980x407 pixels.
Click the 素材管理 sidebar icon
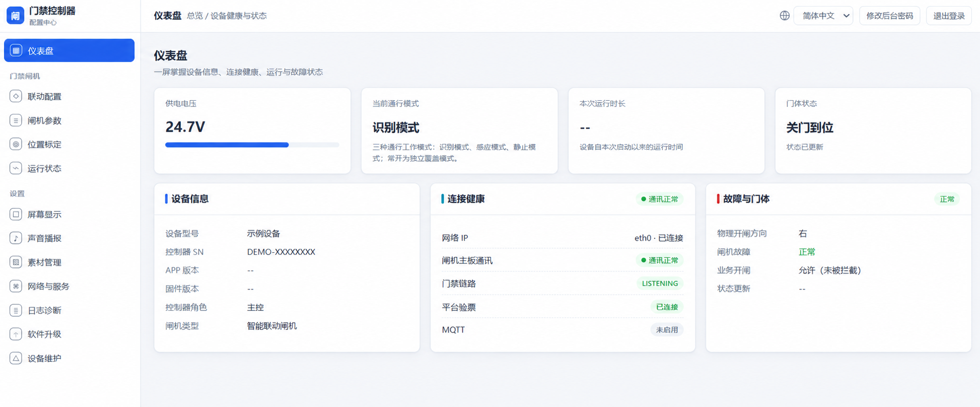click(x=16, y=262)
